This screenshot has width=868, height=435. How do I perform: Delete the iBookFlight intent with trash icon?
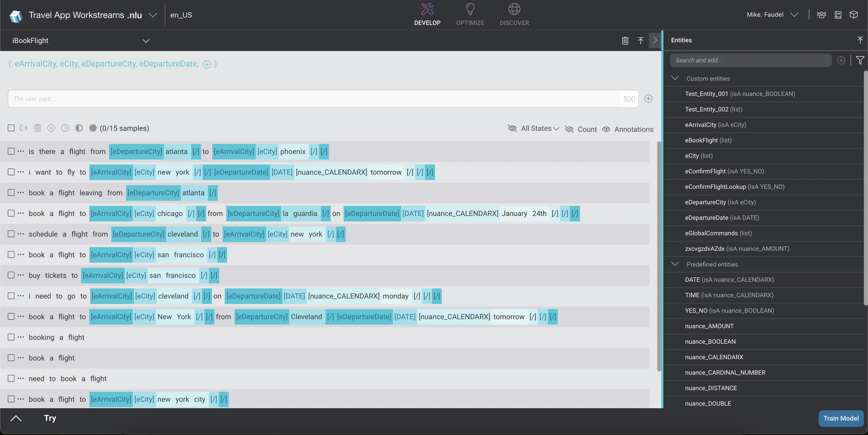coord(625,41)
